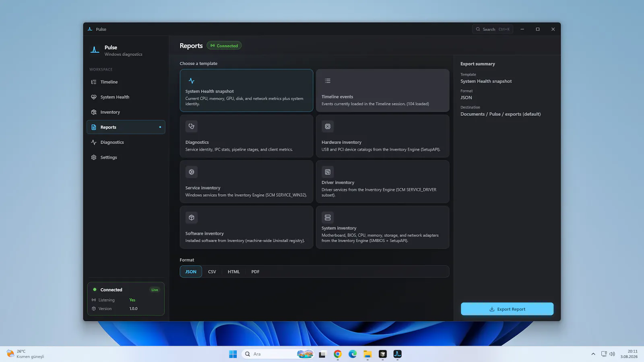The image size is (644, 362).
Task: Switch to Inventory in the sidebar
Action: pyautogui.click(x=126, y=112)
